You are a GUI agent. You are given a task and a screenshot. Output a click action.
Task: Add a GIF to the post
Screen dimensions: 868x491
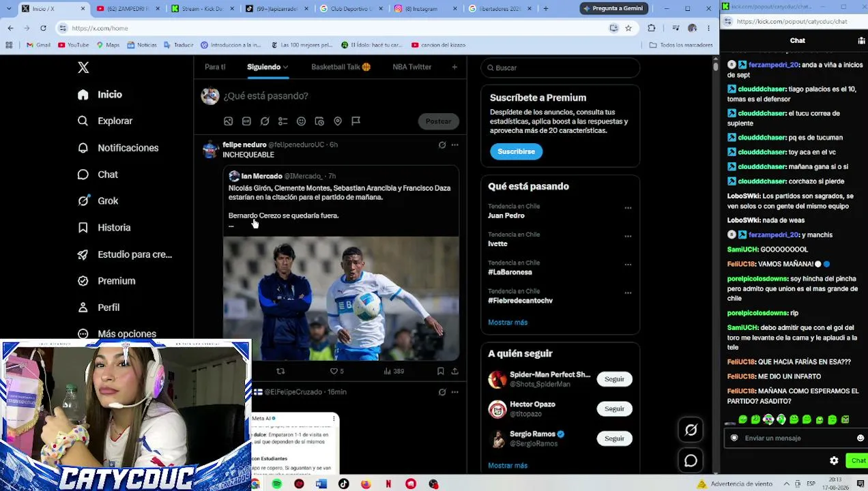(x=246, y=121)
